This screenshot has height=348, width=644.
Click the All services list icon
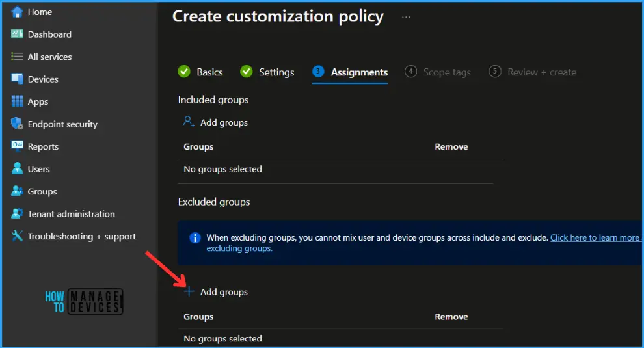17,57
